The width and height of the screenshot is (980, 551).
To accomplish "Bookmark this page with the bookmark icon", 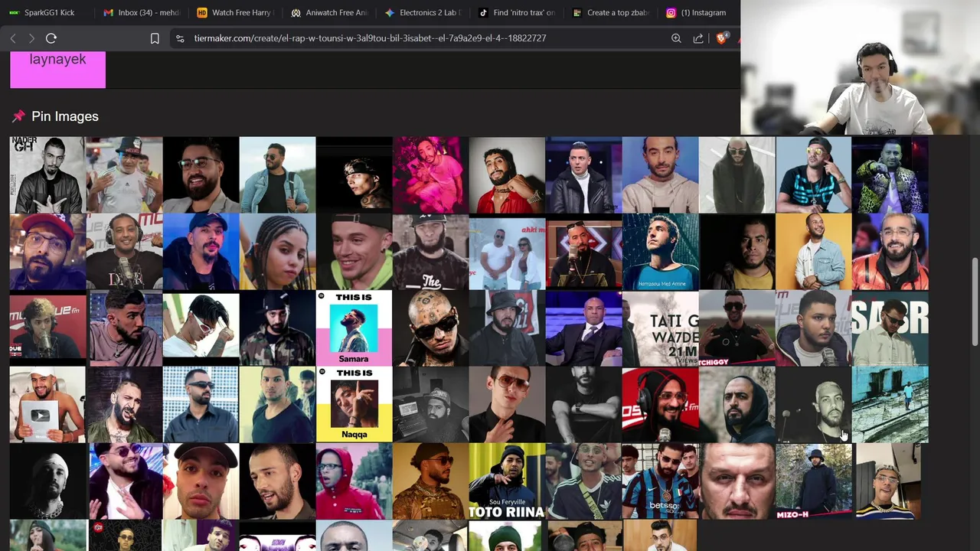I will (155, 38).
